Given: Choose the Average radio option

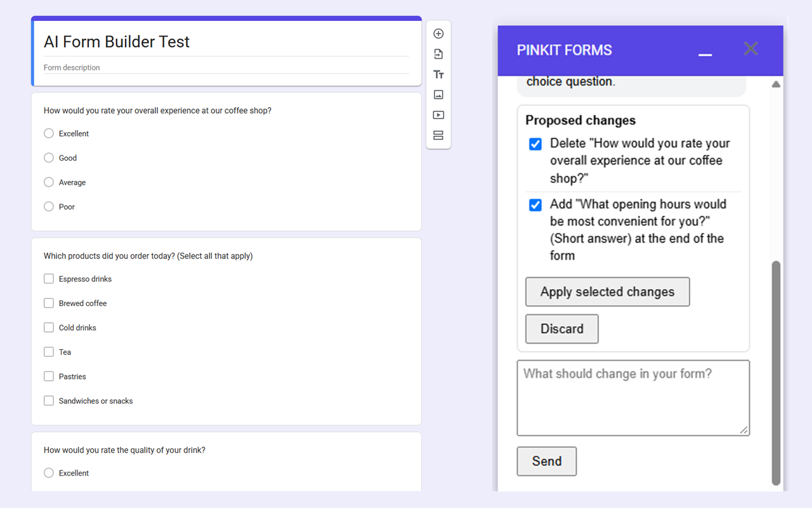Looking at the screenshot, I should point(49,182).
